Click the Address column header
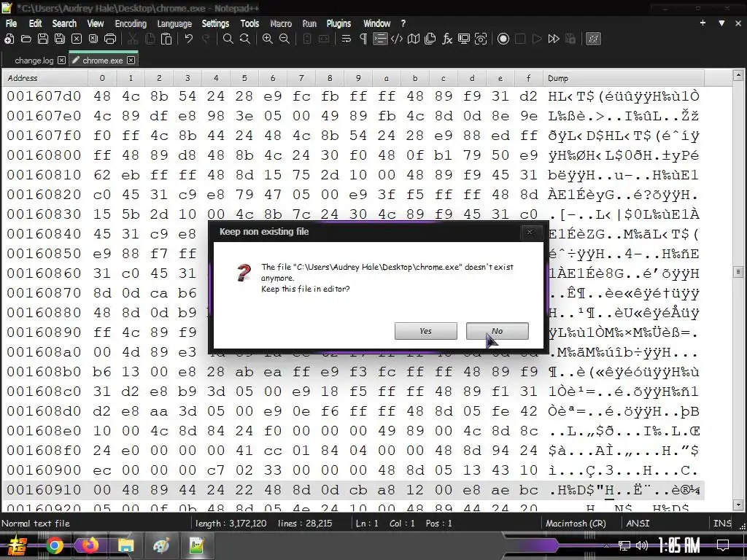This screenshot has height=560, width=747. [x=44, y=78]
